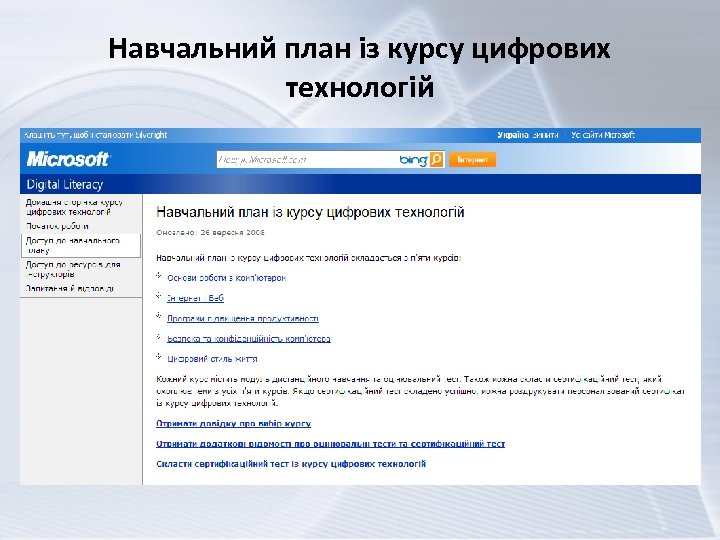The height and width of the screenshot is (540, 720).
Task: Click the Bing search magnifier icon
Action: pyautogui.click(x=437, y=159)
